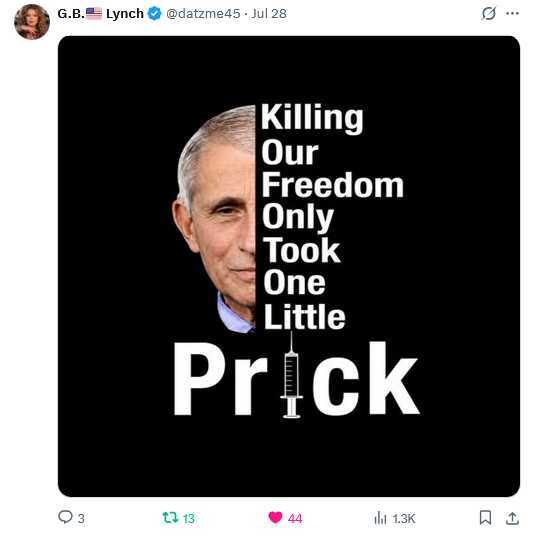The width and height of the screenshot is (534, 538).
Task: Click the @datzme45 handle
Action: pos(203,14)
